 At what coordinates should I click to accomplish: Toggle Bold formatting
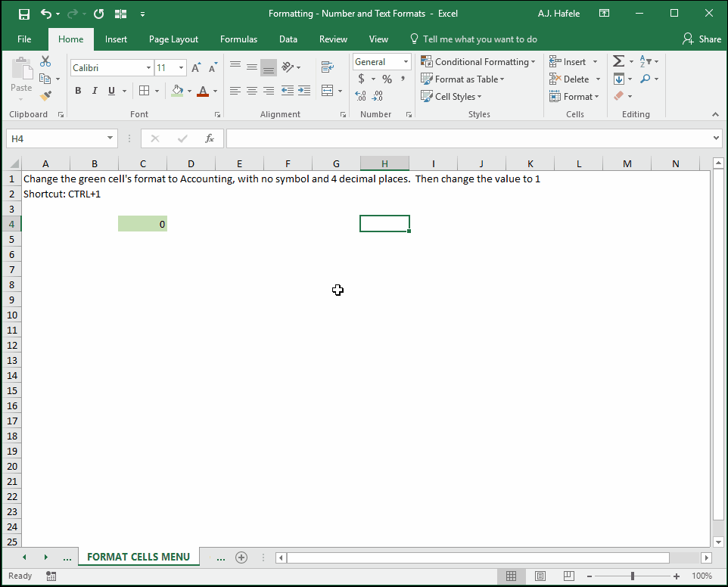pos(78,91)
